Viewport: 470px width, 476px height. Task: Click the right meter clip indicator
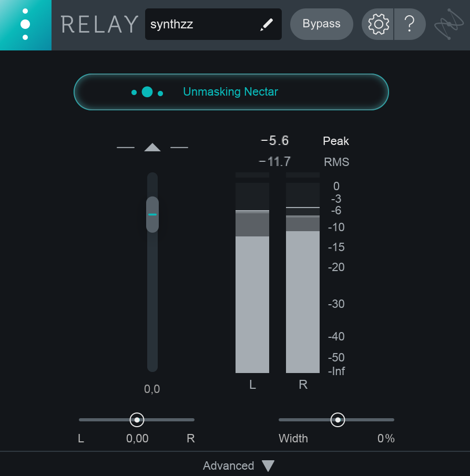click(303, 175)
